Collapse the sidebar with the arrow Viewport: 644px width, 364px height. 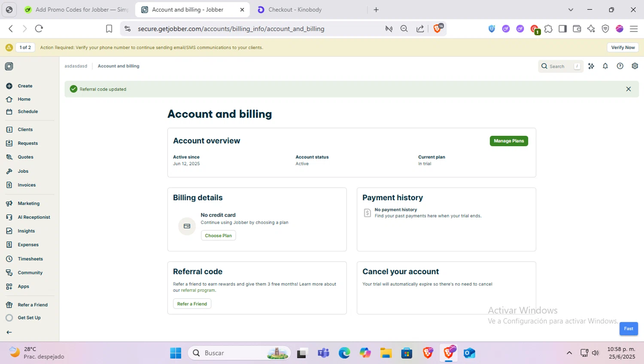9,332
